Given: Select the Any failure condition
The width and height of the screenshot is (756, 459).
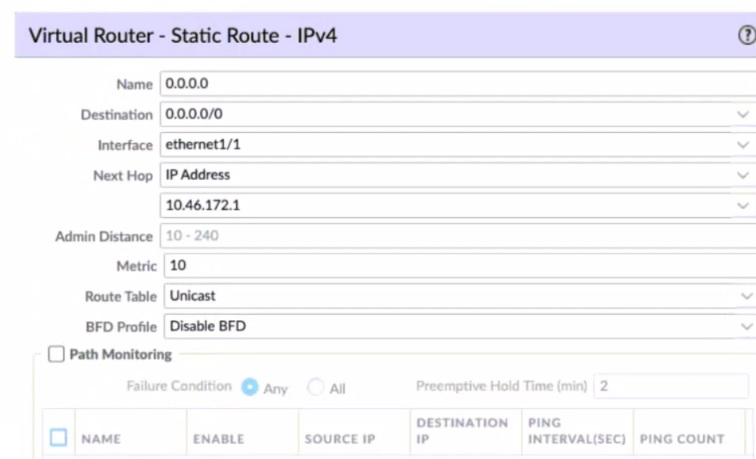Looking at the screenshot, I should [x=250, y=388].
